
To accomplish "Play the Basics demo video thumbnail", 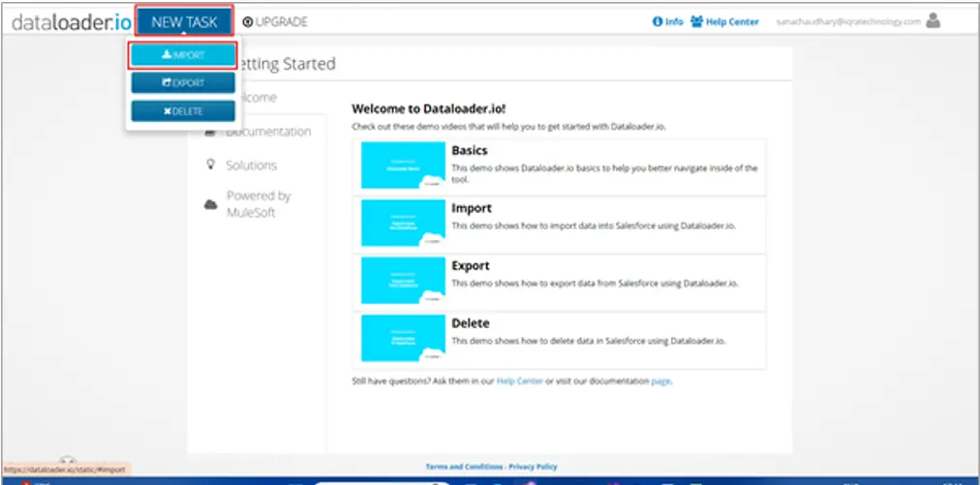I will click(403, 165).
